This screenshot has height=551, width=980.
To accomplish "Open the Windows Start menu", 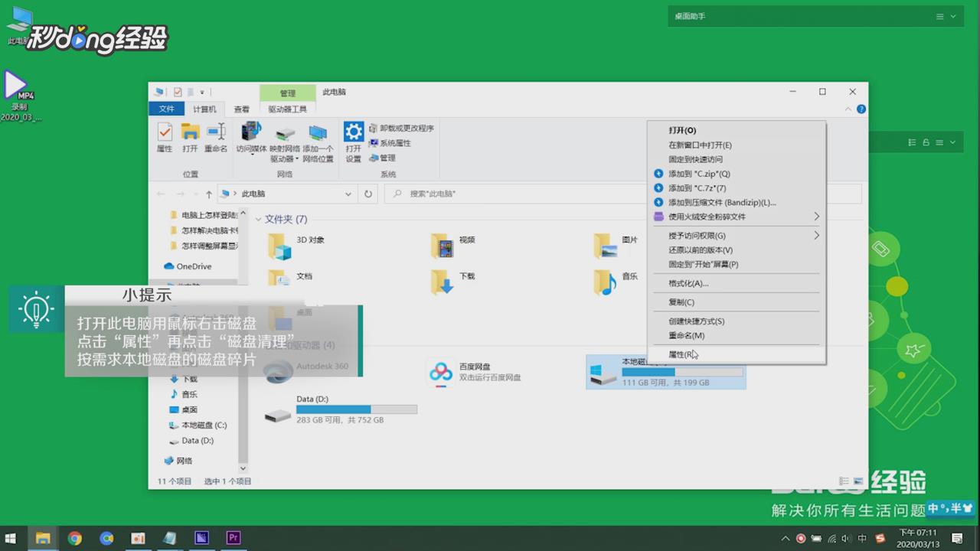I will coord(11,538).
